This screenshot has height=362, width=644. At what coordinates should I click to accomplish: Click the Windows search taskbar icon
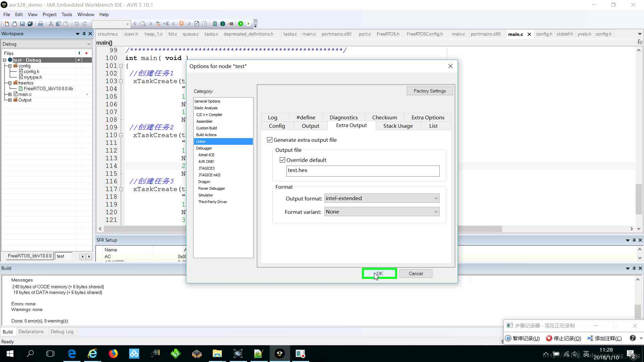(30, 354)
